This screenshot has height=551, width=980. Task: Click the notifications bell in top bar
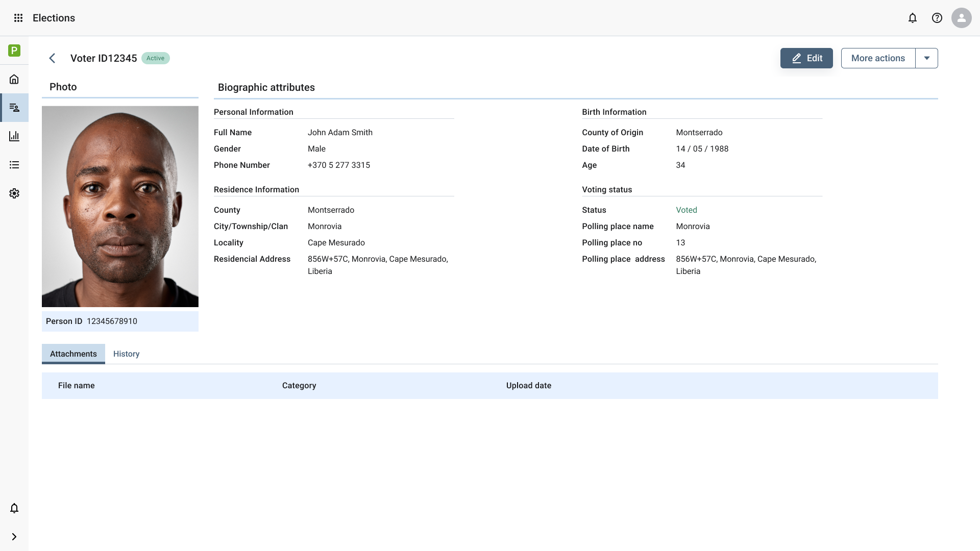pos(913,18)
